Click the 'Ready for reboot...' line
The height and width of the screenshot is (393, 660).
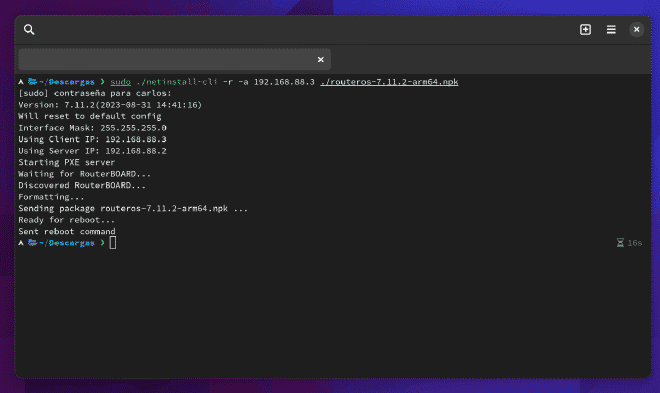tap(67, 220)
